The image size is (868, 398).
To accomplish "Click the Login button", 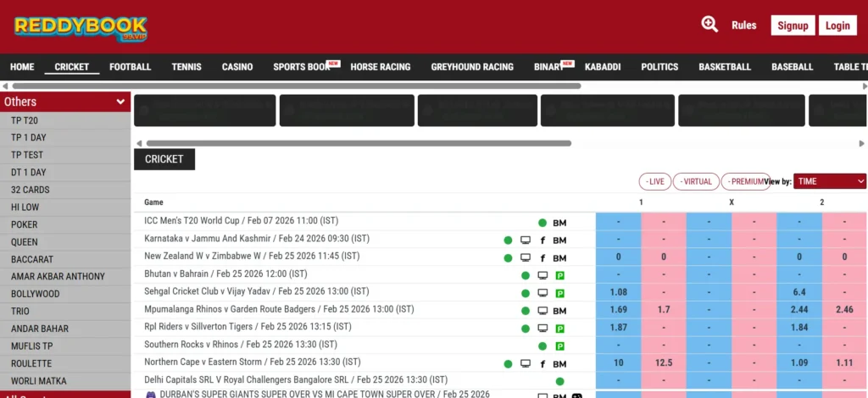I will [x=837, y=25].
